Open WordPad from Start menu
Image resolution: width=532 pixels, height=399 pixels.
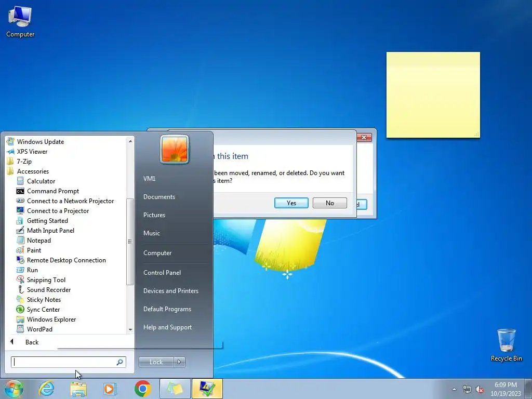pyautogui.click(x=39, y=329)
